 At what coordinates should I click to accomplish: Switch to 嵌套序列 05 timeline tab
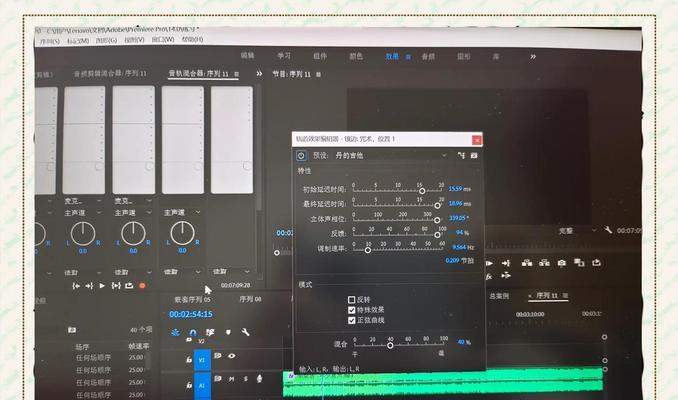click(x=192, y=299)
